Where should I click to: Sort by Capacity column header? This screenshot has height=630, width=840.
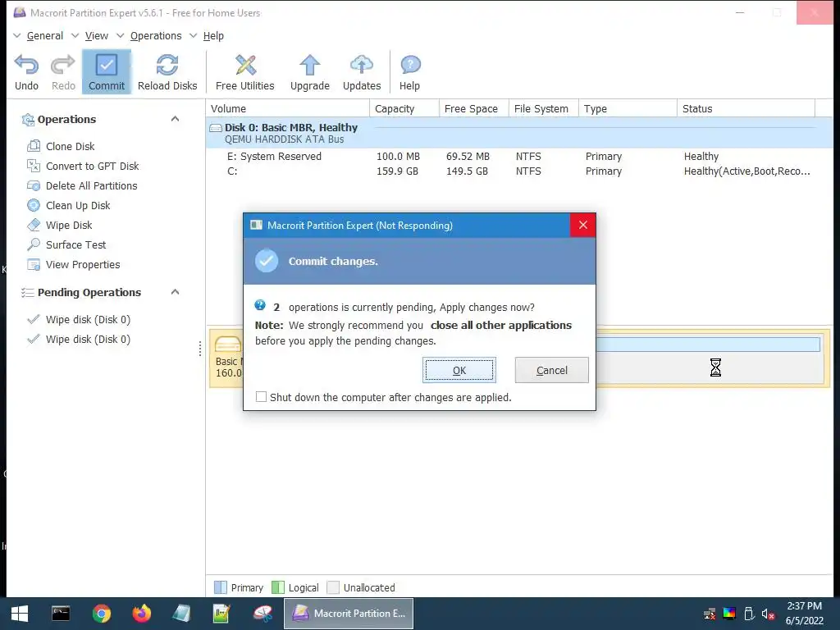click(404, 108)
